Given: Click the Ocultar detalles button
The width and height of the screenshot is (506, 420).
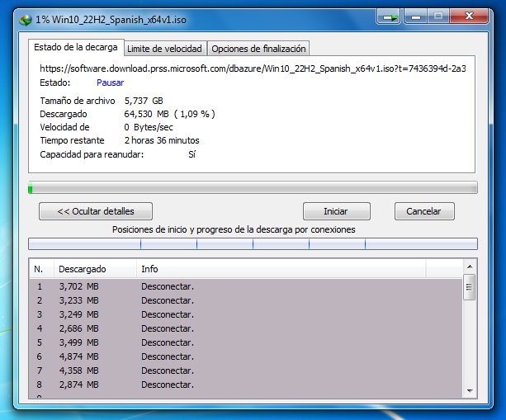Looking at the screenshot, I should [96, 211].
